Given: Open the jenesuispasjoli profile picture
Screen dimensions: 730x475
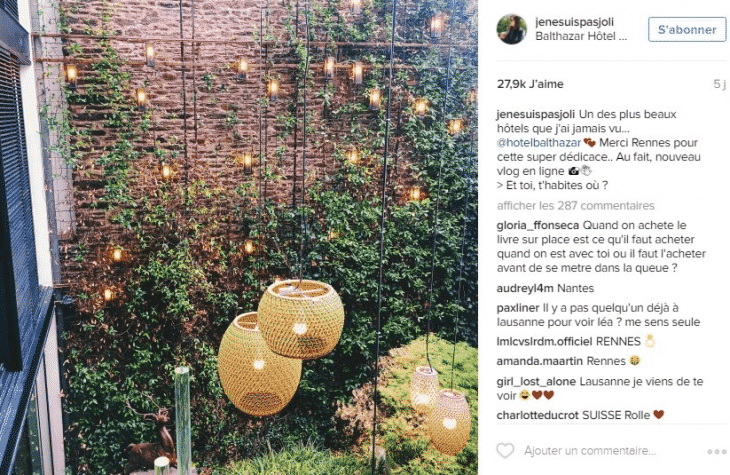Looking at the screenshot, I should pos(512,29).
